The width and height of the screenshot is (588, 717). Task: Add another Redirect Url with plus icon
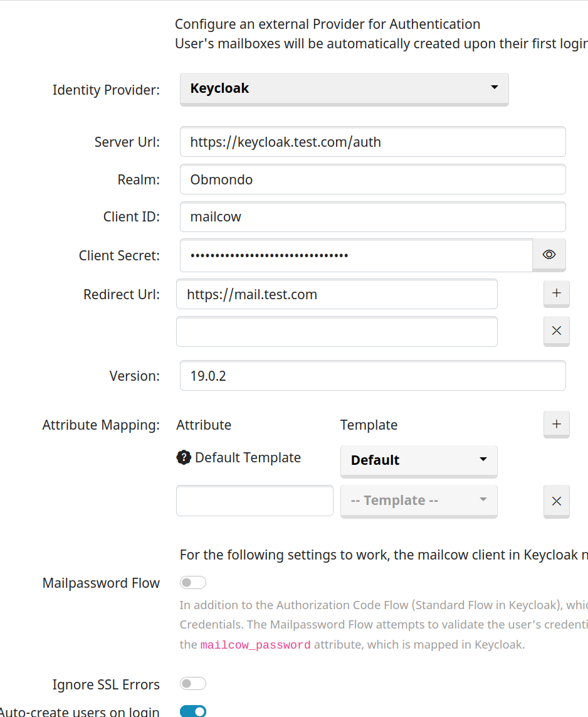[556, 293]
